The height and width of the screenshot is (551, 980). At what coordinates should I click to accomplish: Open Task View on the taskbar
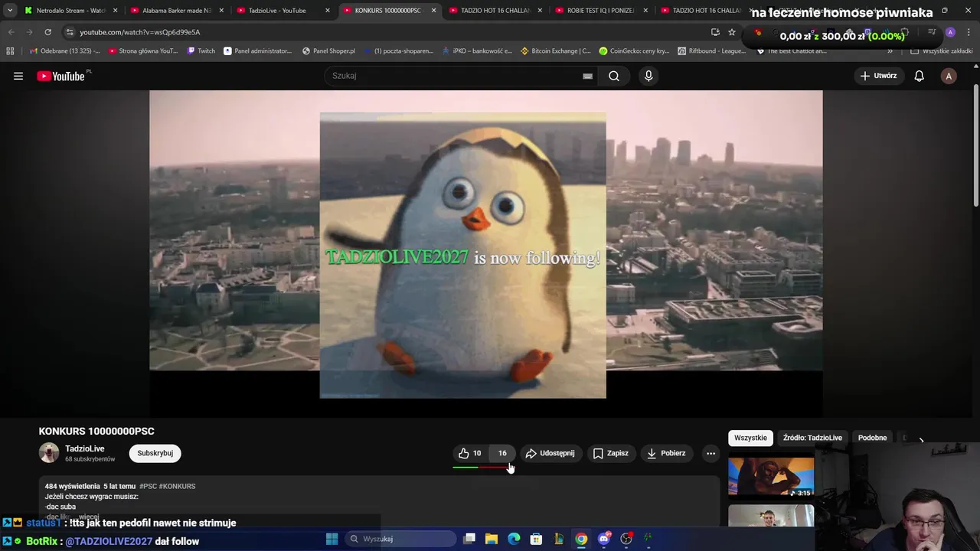point(469,539)
